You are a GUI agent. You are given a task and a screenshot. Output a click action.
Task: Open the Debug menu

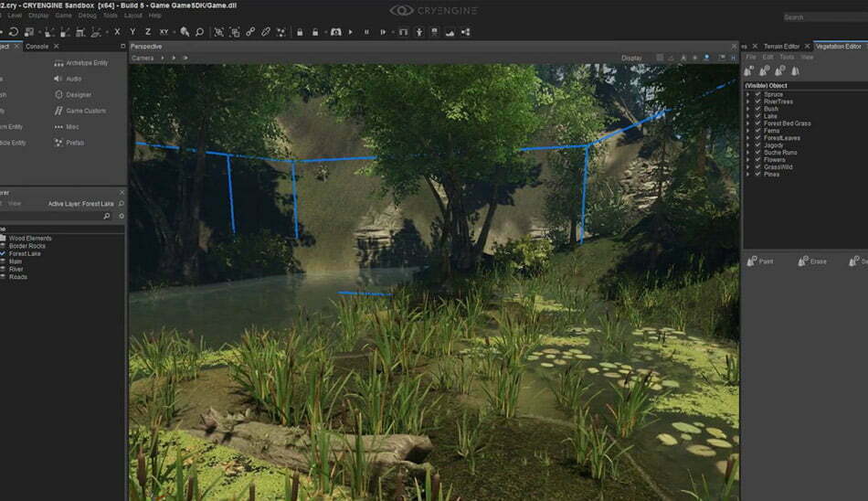tap(87, 16)
